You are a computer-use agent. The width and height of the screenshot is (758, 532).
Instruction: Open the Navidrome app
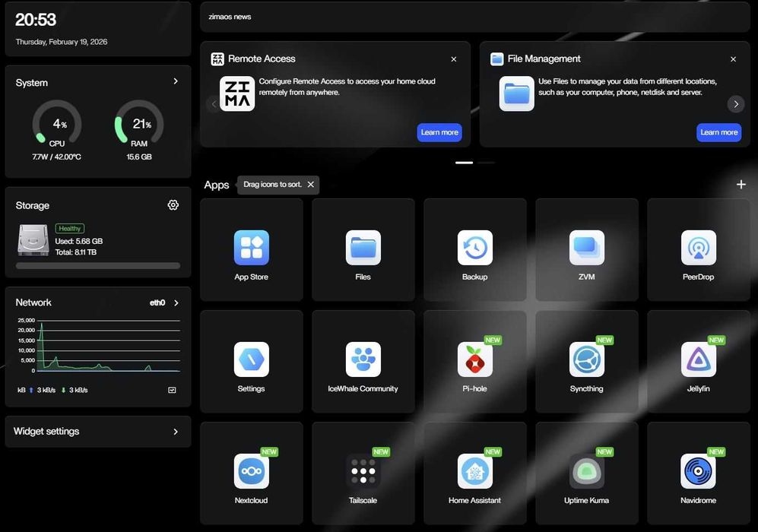tap(698, 471)
